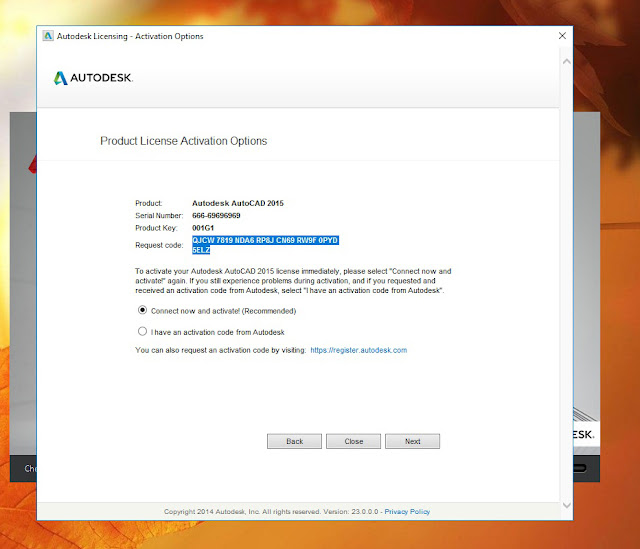This screenshot has height=549, width=640.
Task: Click the scrollbar down arrow
Action: coord(567,505)
